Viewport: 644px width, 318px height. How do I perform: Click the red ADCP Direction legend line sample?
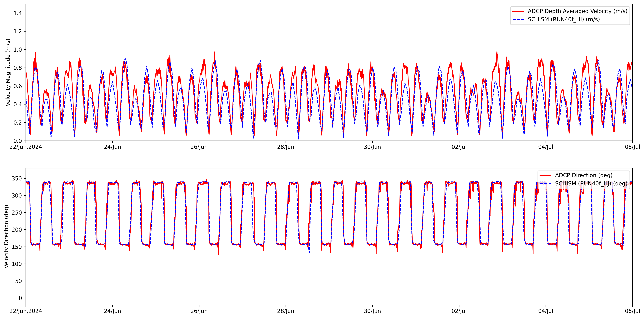[545, 175]
